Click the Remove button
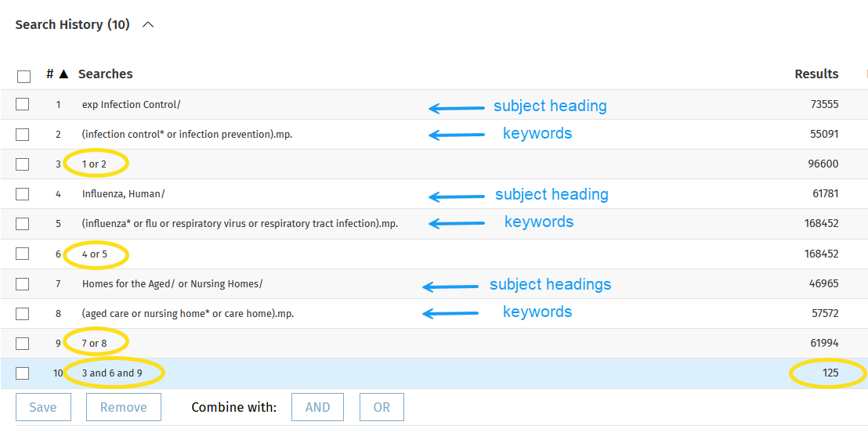This screenshot has width=868, height=436. tap(124, 407)
